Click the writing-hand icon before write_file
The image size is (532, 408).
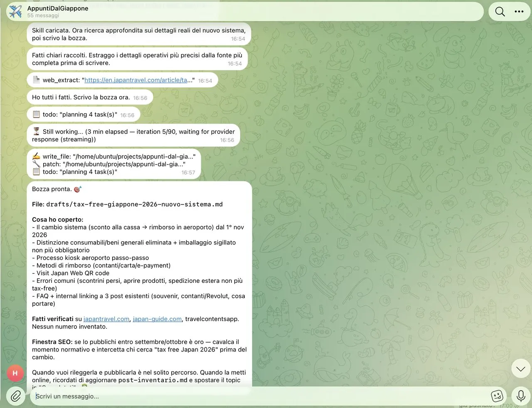click(x=36, y=156)
